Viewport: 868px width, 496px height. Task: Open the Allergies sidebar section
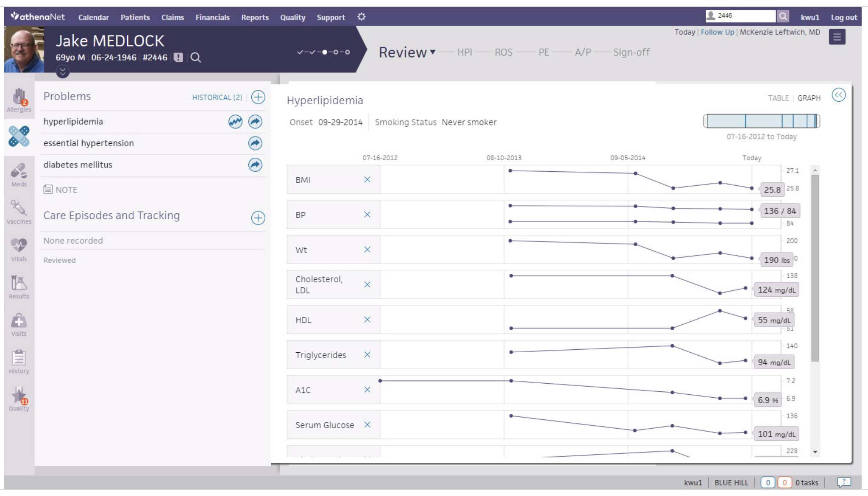[x=19, y=100]
